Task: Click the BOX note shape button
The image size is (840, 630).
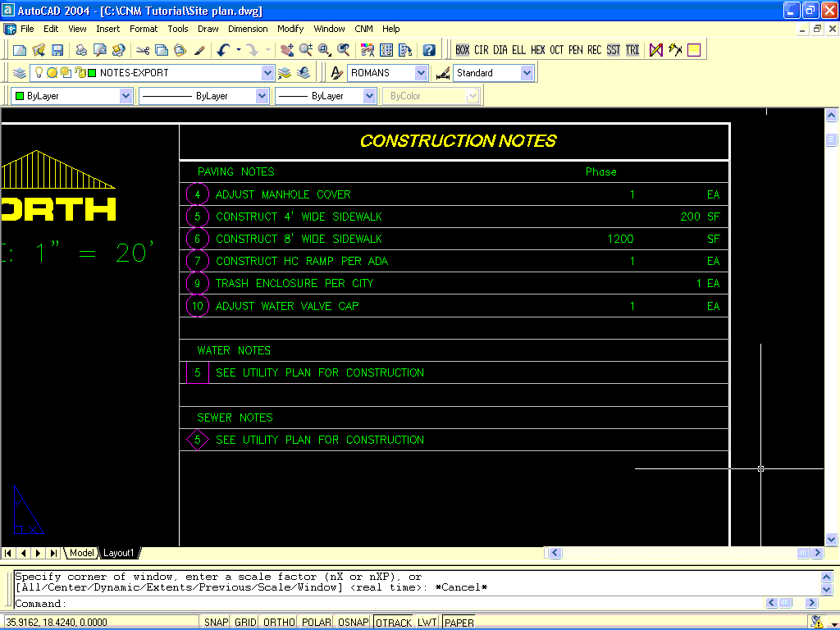Action: pyautogui.click(x=463, y=50)
